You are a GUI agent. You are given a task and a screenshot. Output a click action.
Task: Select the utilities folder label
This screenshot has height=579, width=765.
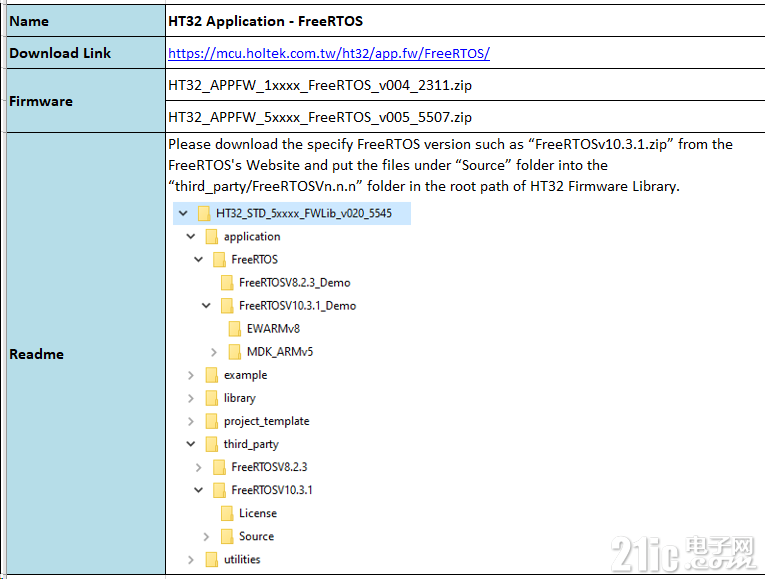242,559
